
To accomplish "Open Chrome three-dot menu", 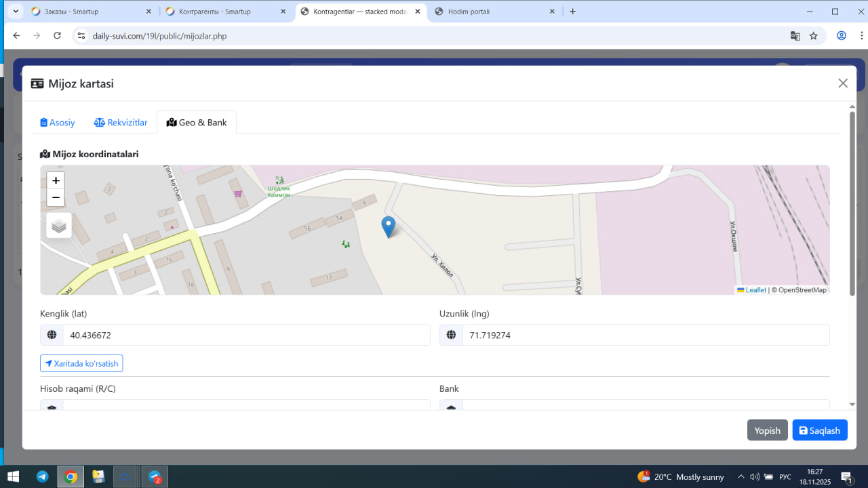I will [861, 36].
